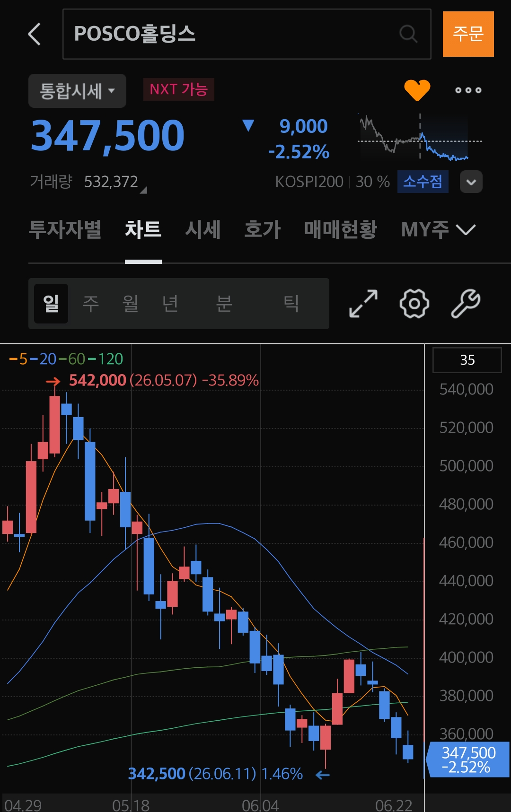Open the 시세 tab
Image resolution: width=511 pixels, height=812 pixels.
pyautogui.click(x=203, y=229)
